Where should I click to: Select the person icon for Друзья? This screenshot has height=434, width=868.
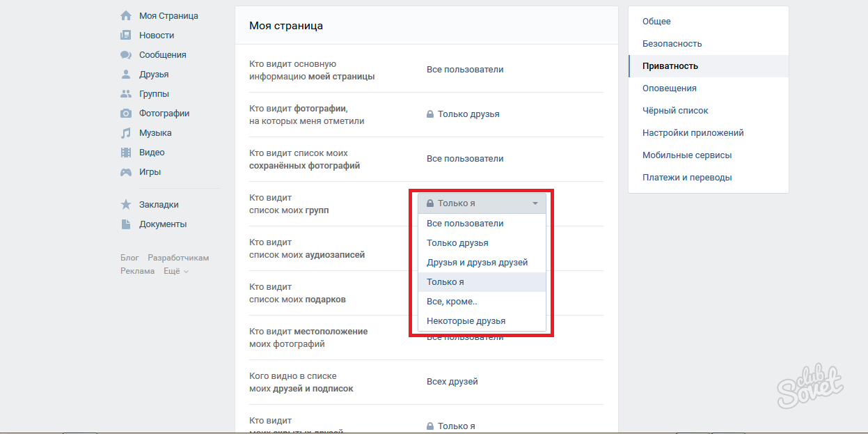coord(125,74)
